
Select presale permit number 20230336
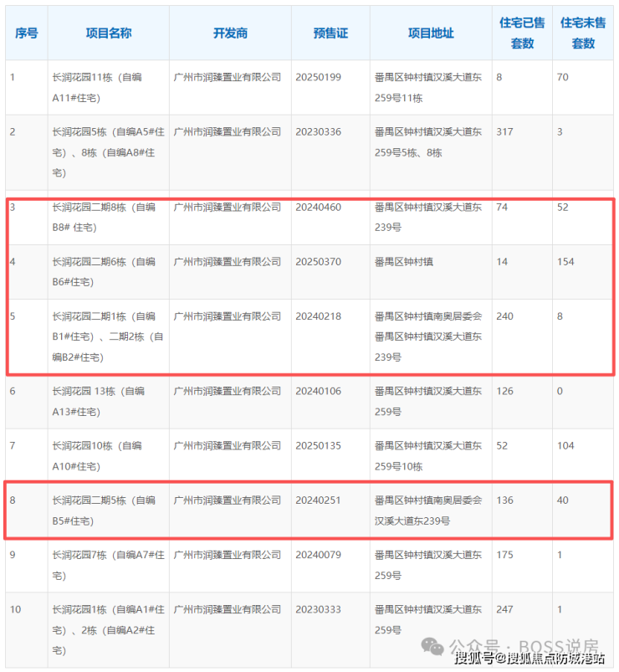318,131
